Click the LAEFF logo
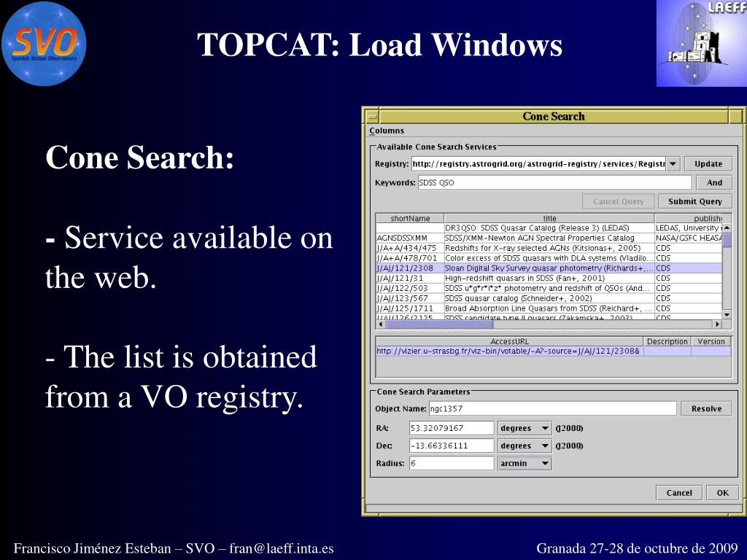 pyautogui.click(x=701, y=43)
